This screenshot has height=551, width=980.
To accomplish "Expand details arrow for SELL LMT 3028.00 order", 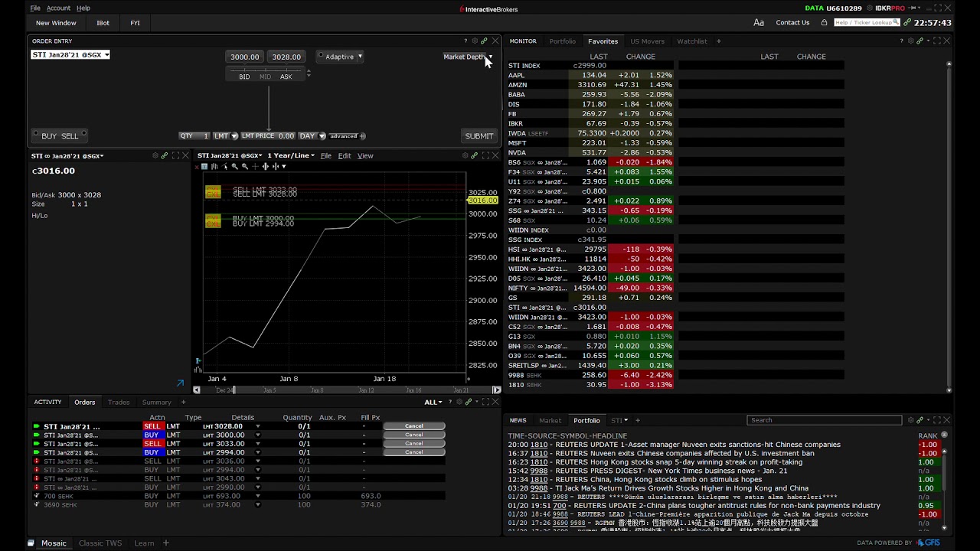I will click(257, 426).
